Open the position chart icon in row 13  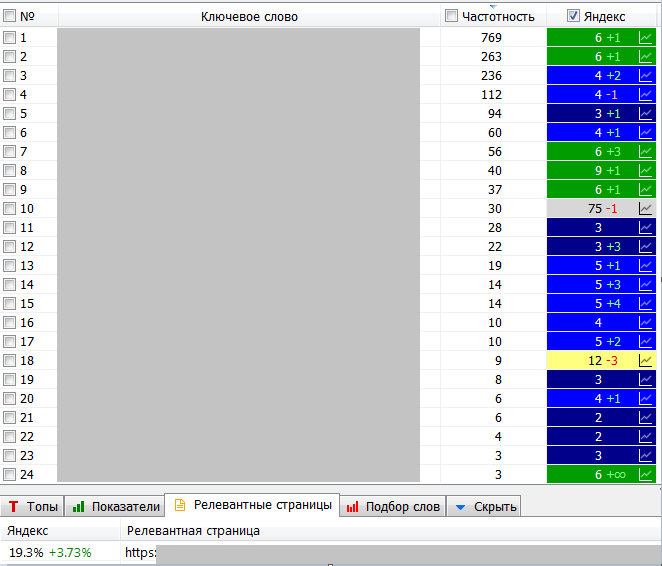point(645,265)
